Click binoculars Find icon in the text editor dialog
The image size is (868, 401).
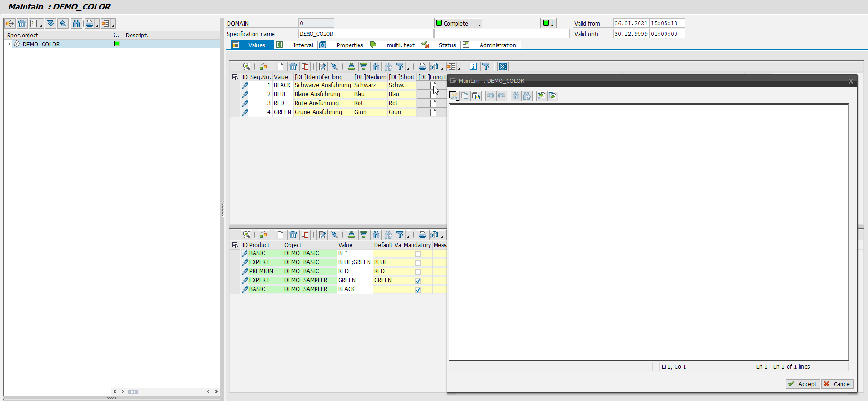click(x=516, y=96)
